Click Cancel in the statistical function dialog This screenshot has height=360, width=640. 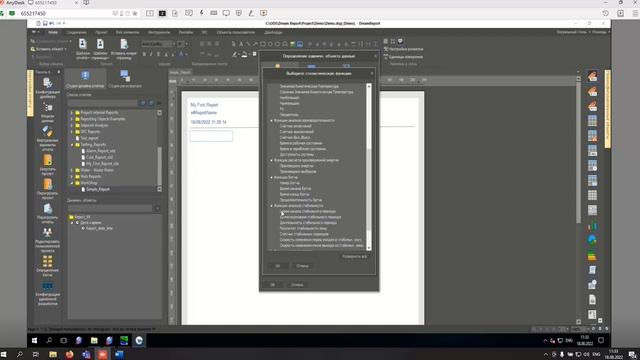pos(302,266)
